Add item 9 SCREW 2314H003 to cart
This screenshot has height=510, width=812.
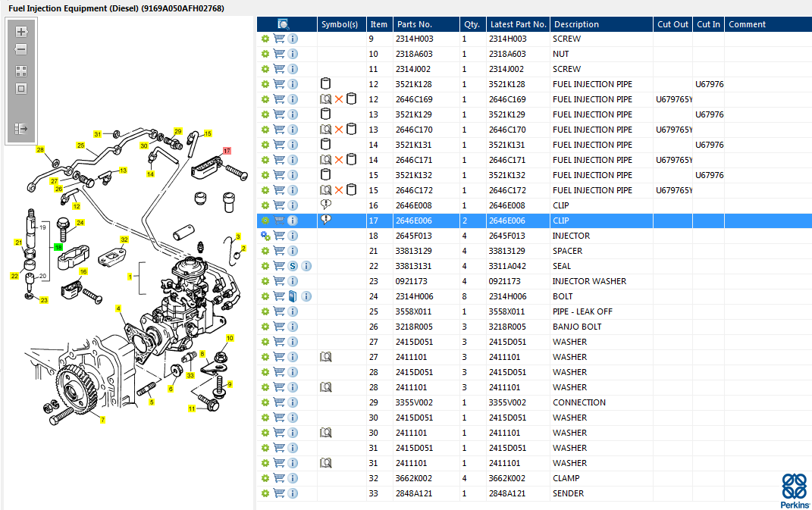click(279, 39)
